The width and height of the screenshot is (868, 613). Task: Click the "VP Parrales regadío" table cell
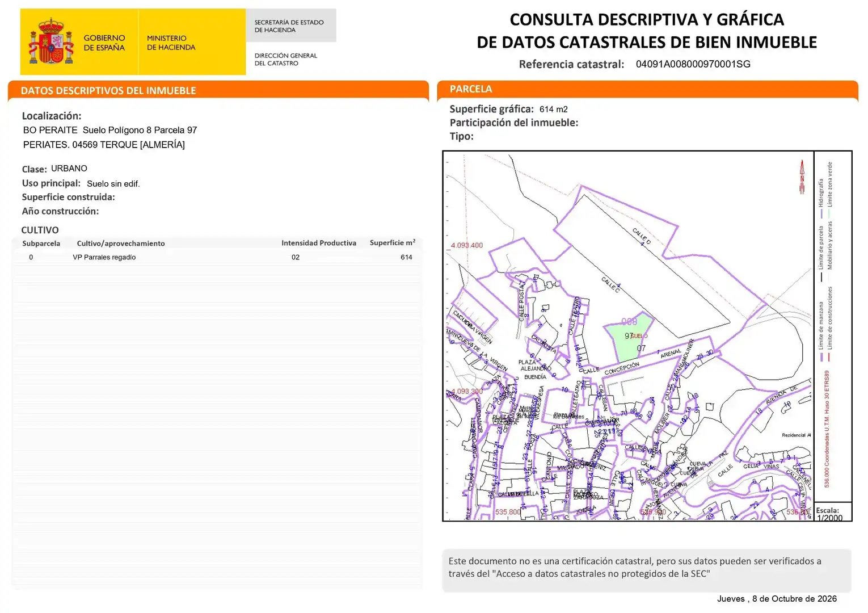coord(104,257)
